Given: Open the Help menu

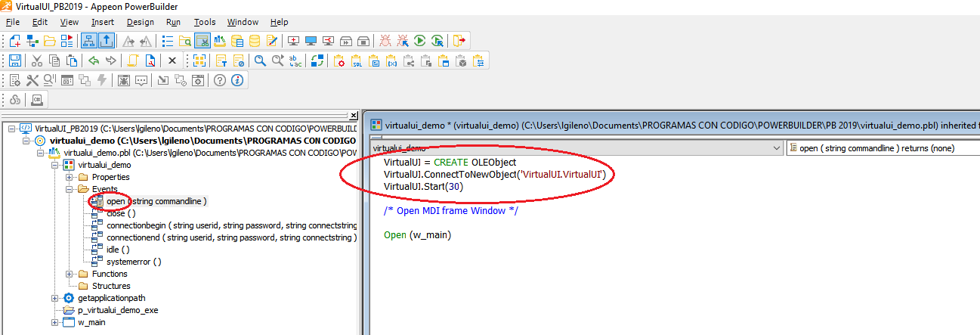Looking at the screenshot, I should [x=279, y=22].
